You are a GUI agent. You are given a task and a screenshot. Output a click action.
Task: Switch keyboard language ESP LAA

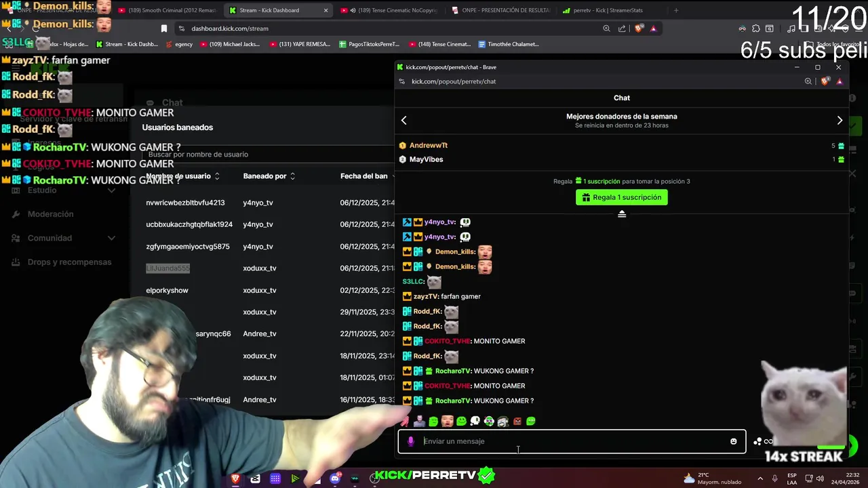[792, 479]
